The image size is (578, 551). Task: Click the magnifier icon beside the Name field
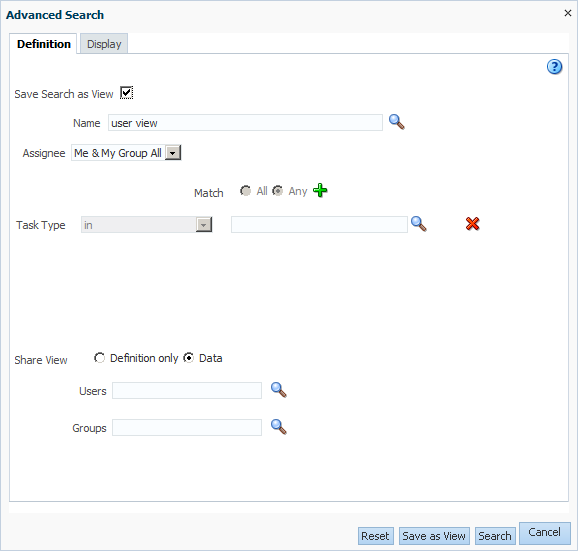(397, 122)
